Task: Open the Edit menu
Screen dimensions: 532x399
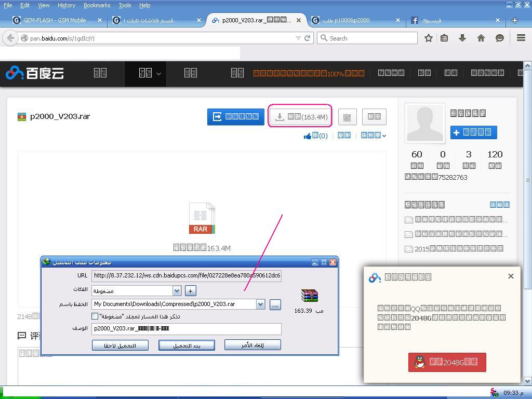Action: pyautogui.click(x=25, y=5)
